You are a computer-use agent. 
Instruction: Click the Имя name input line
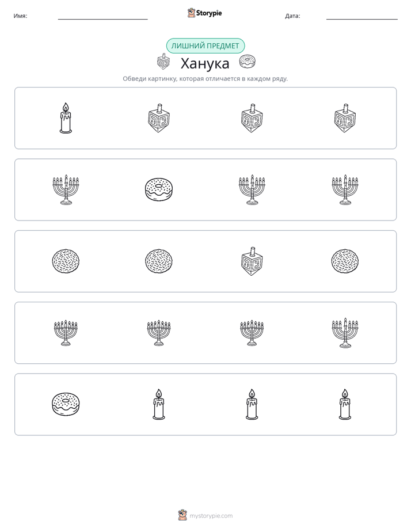click(x=102, y=16)
